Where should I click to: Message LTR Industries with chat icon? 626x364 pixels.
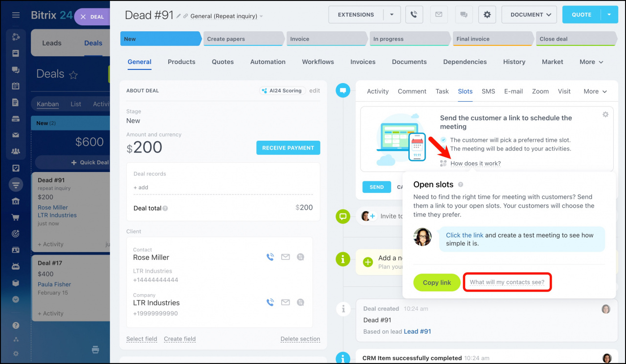pos(300,302)
